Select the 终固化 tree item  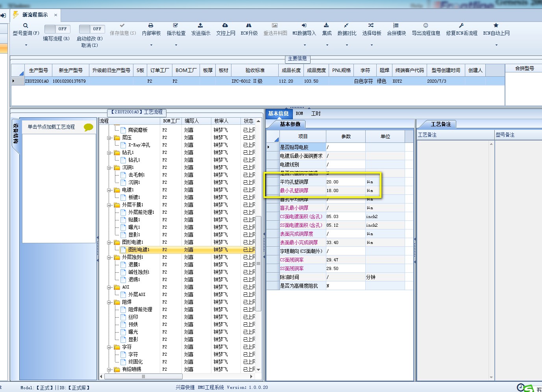point(135,362)
